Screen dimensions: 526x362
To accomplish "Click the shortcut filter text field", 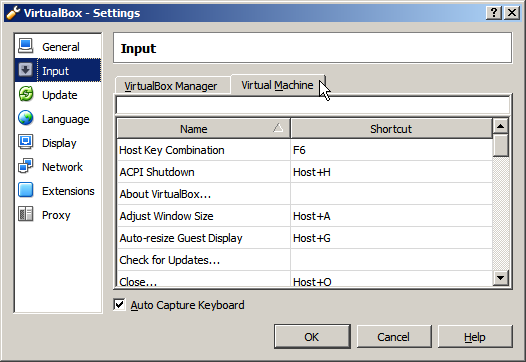I will (313, 105).
